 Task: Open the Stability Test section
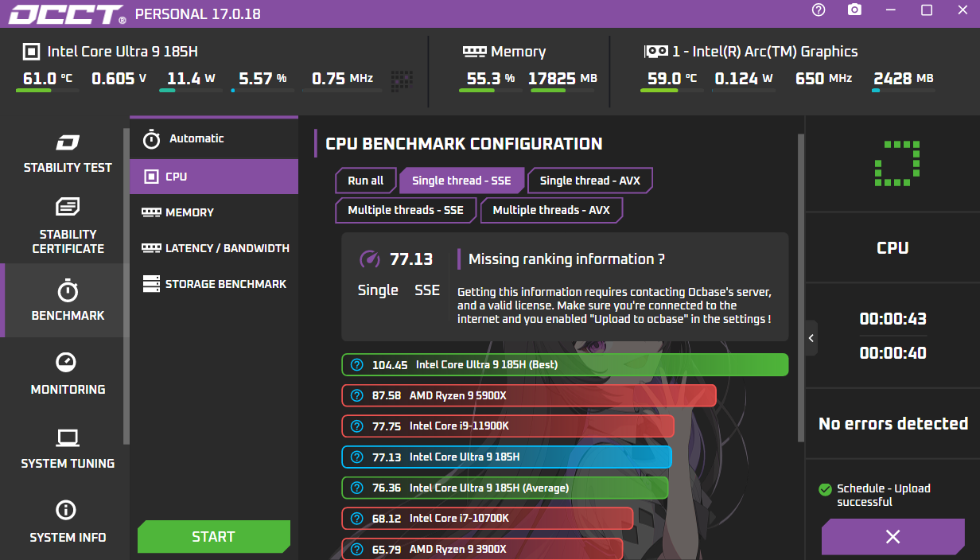coord(68,154)
